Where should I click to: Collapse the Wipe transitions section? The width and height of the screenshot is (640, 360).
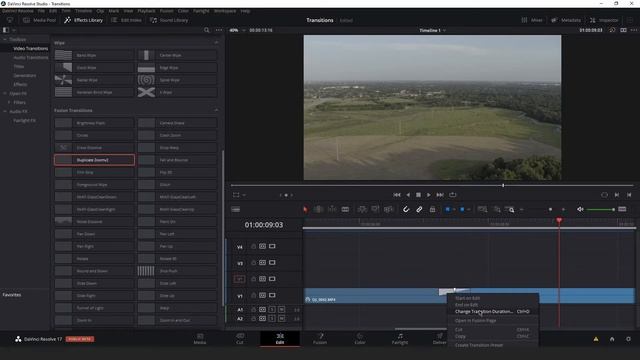click(216, 42)
